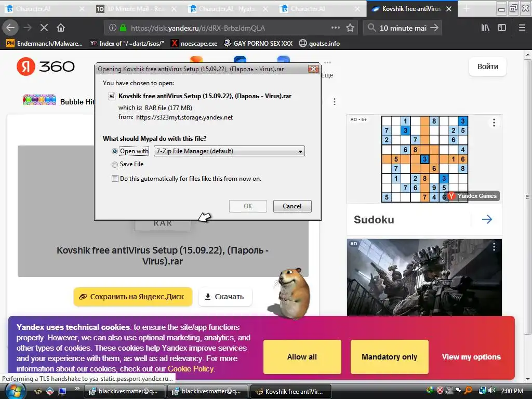Switch to the 10 Minute Mail tab
Screen dimensions: 532x399
click(x=137, y=9)
